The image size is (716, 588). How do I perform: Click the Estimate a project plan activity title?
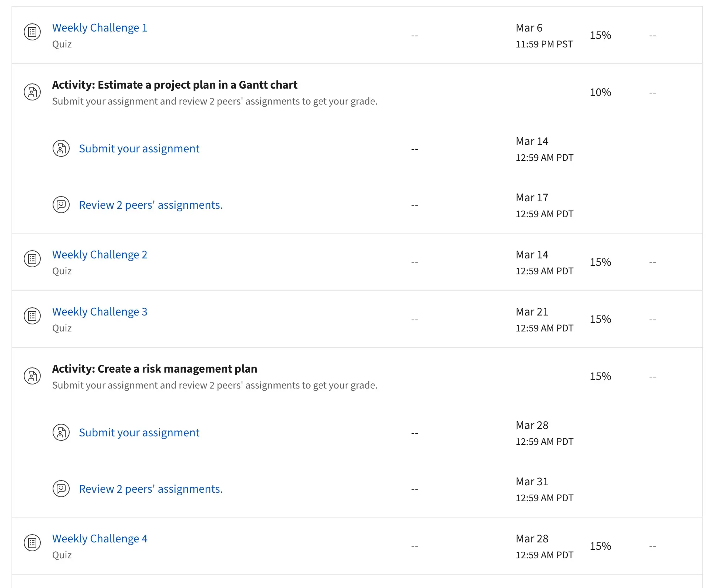[x=175, y=85]
